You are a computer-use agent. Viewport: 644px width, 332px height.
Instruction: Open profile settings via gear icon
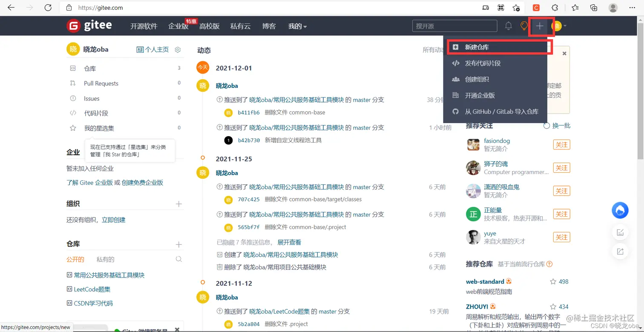pos(178,49)
